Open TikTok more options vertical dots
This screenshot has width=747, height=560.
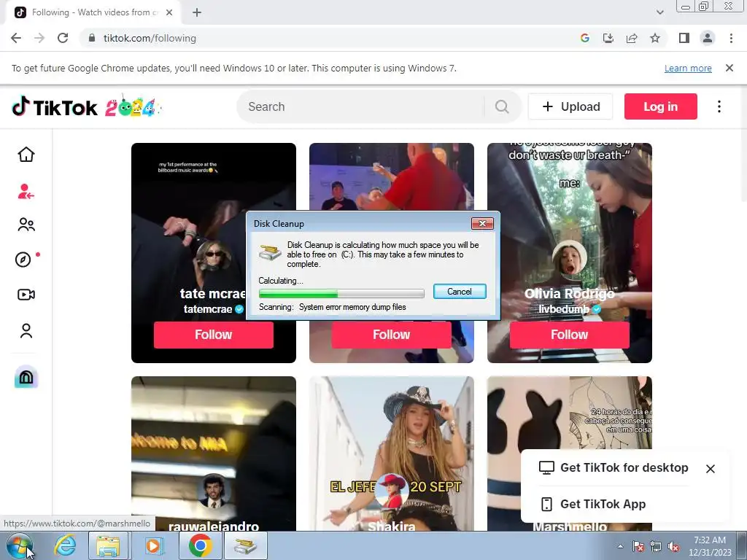point(719,106)
